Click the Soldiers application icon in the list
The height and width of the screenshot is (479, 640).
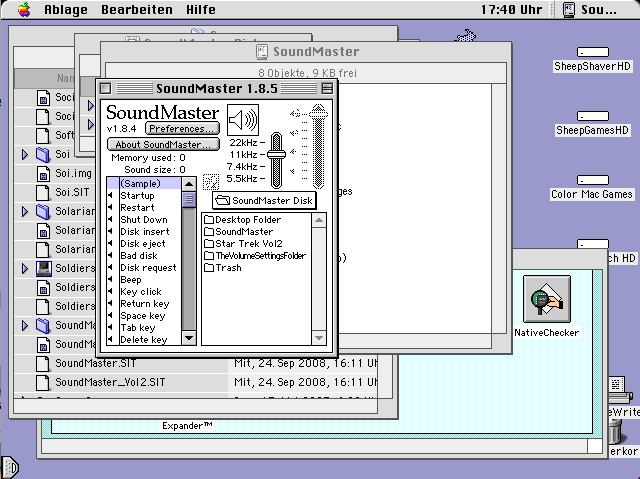(x=43, y=268)
